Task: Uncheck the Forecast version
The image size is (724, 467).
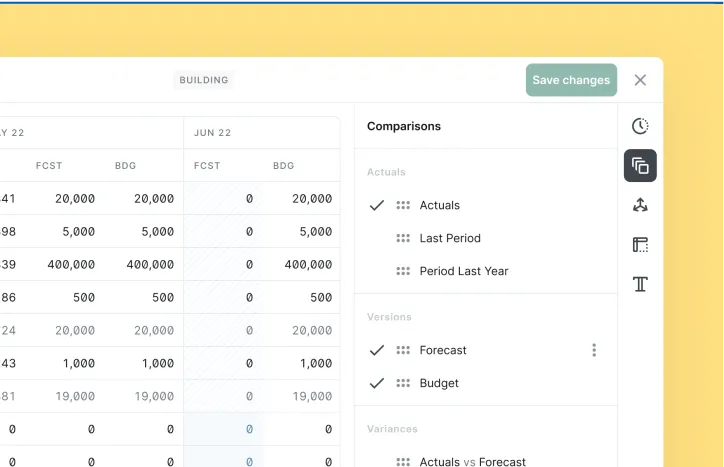Action: 377,350
